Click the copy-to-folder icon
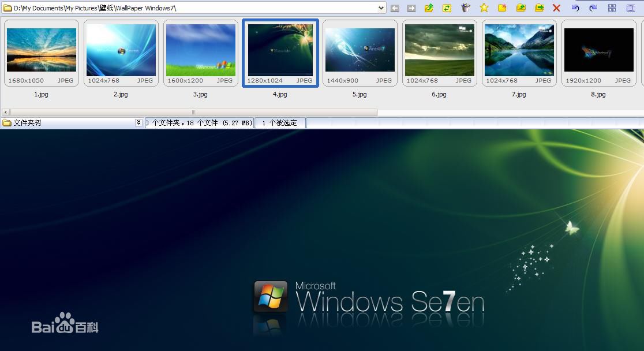The height and width of the screenshot is (351, 644). [x=521, y=8]
